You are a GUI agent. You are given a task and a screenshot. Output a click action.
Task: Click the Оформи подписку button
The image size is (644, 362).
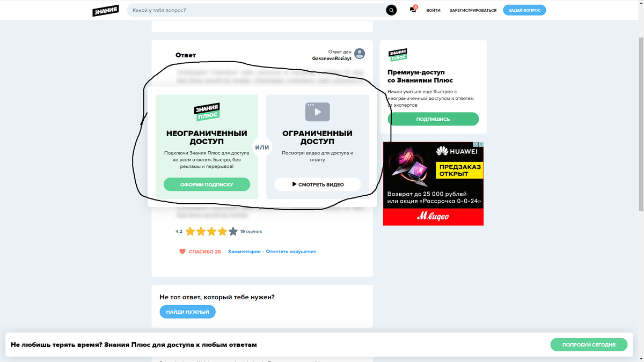[207, 184]
